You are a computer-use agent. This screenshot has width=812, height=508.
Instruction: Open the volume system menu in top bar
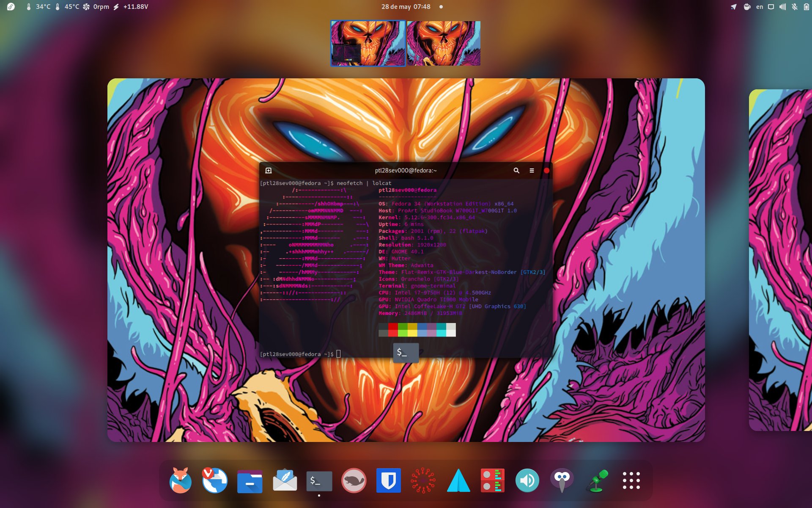pyautogui.click(x=782, y=7)
